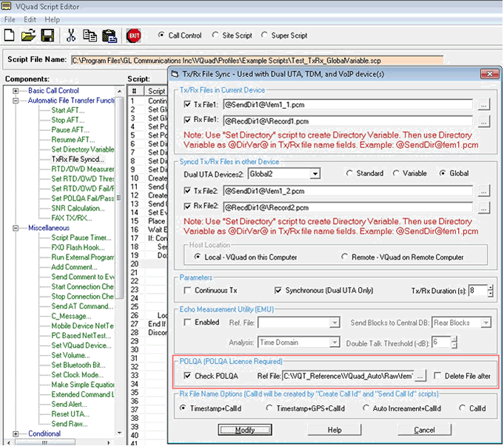Expand the Conditional tree node

pos(16,434)
